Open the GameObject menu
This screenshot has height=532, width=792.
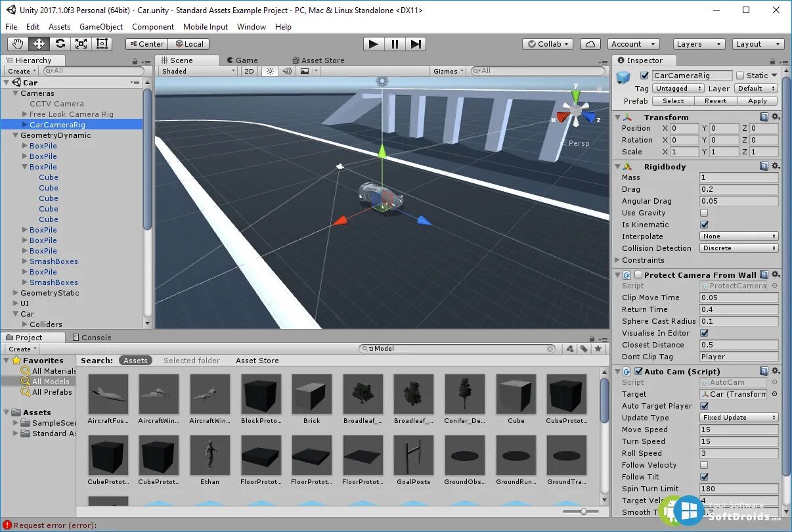point(101,27)
